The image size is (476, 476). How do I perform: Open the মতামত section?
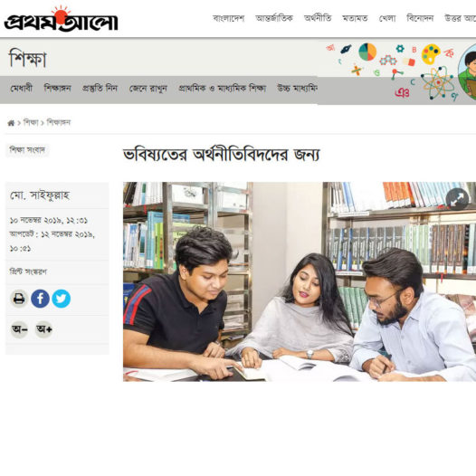tap(355, 18)
